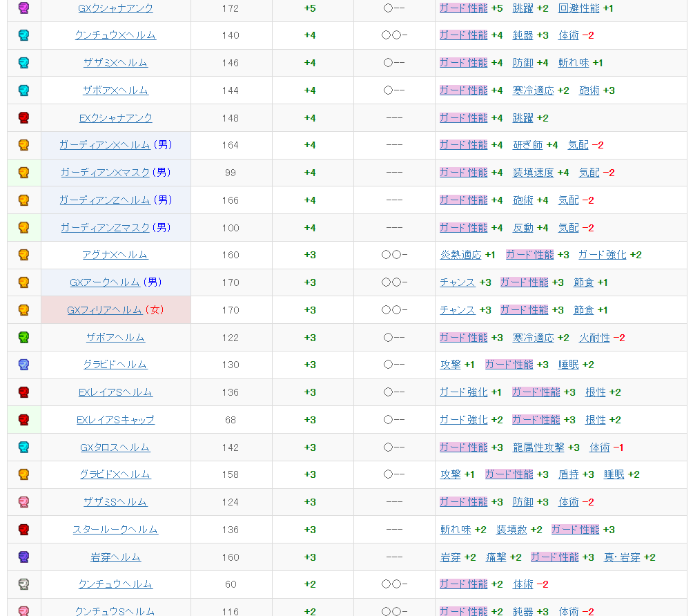Click the helmet icon beside GXタロスヘルム
The image size is (693, 616).
point(23,447)
